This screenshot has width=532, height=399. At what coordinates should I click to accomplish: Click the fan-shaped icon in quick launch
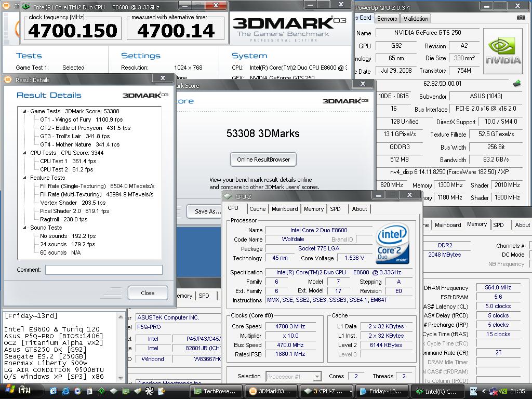[x=149, y=391]
